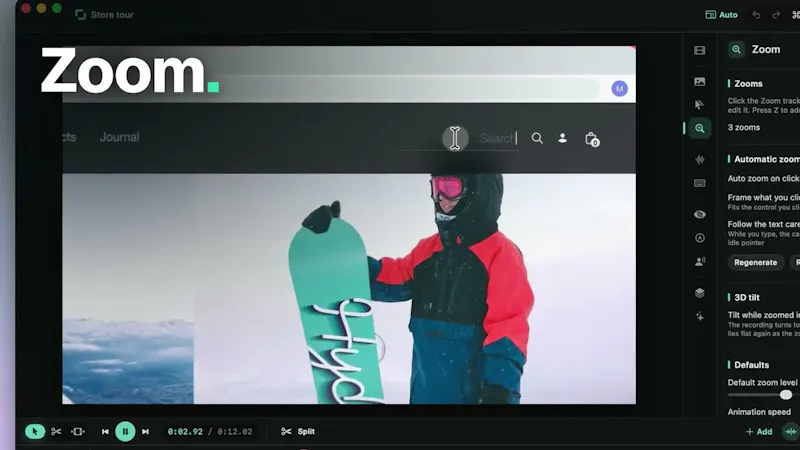Select the pointer tool in timeline toolbar
800x450 pixels.
[35, 432]
